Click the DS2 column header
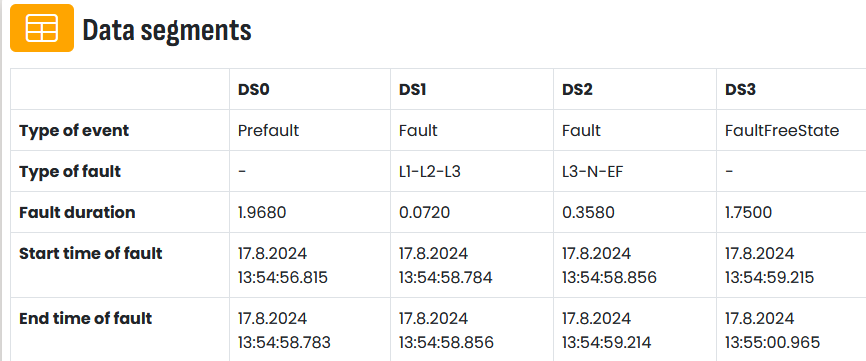This screenshot has width=866, height=361. pyautogui.click(x=577, y=89)
